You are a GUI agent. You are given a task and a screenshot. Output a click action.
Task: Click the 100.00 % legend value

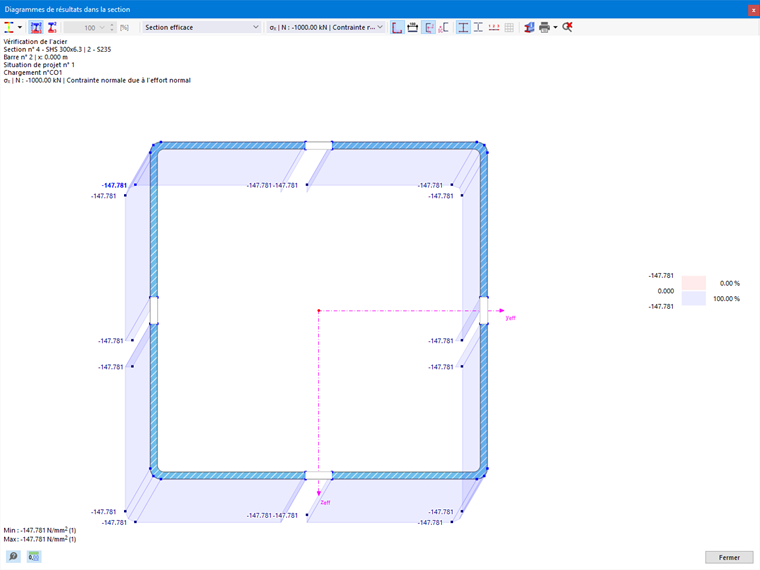pyautogui.click(x=726, y=299)
